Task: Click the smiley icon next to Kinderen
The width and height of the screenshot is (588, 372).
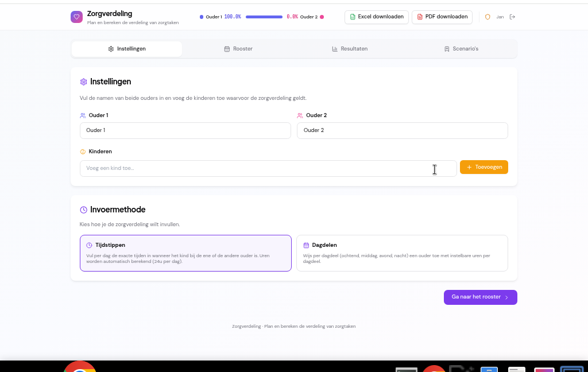Action: coord(83,151)
